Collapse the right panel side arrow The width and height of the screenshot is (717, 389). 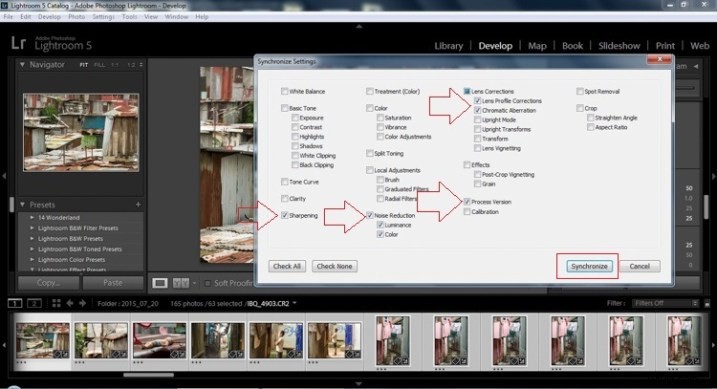point(713,176)
